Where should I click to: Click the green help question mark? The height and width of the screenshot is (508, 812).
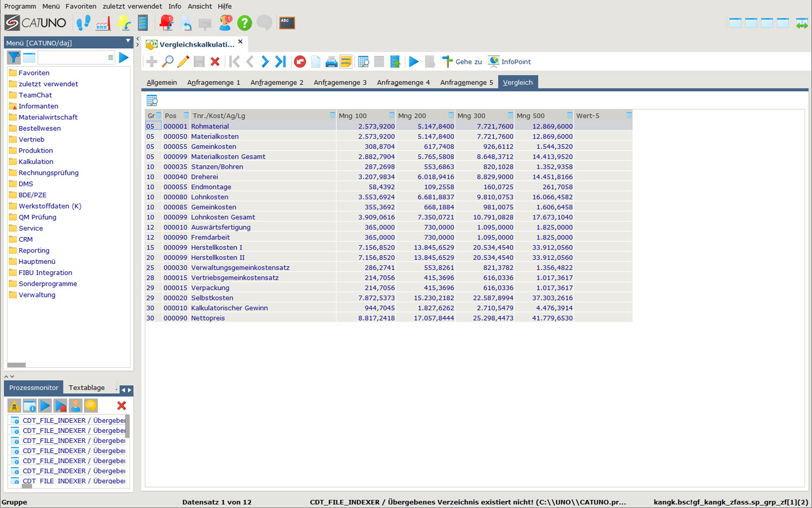[245, 23]
